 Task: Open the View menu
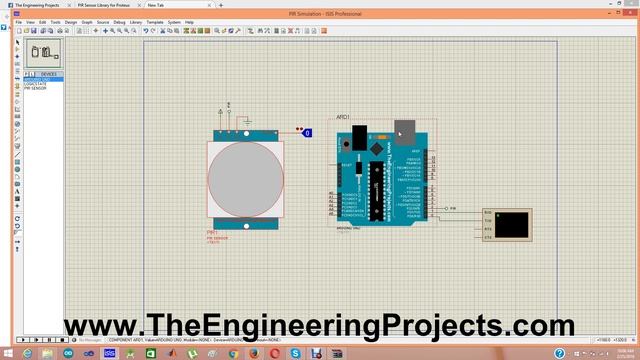31,22
